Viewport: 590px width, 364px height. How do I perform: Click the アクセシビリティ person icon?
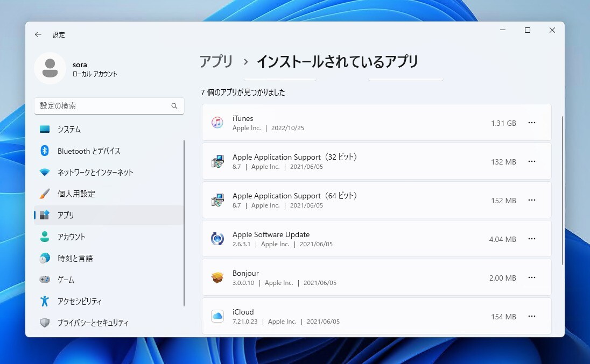45,301
